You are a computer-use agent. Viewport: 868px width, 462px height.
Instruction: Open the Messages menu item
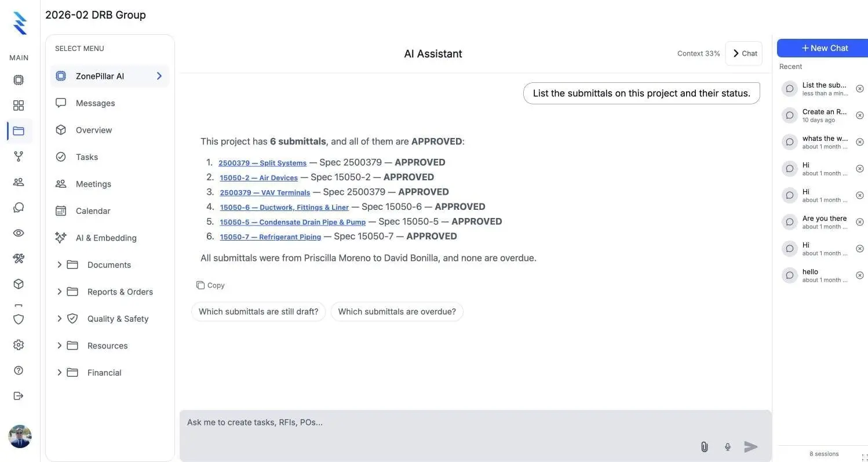(110, 103)
